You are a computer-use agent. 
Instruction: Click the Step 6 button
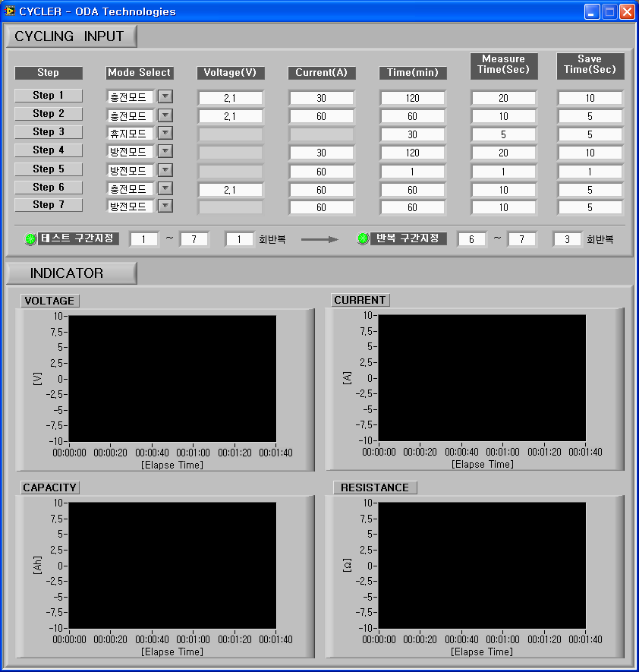(49, 188)
